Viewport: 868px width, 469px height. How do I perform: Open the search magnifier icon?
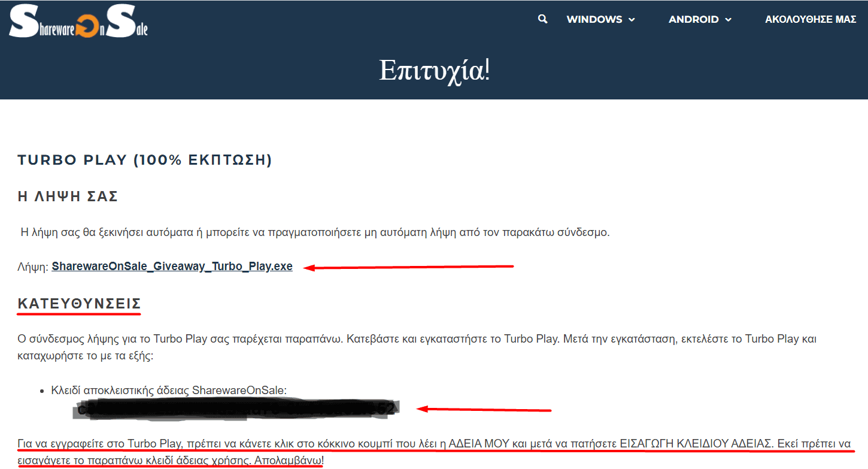point(543,19)
